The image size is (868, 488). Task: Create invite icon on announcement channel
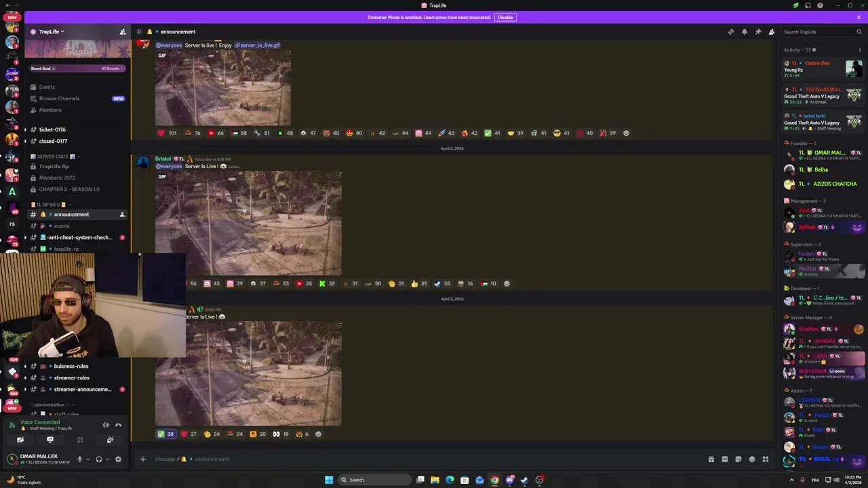coord(122,215)
